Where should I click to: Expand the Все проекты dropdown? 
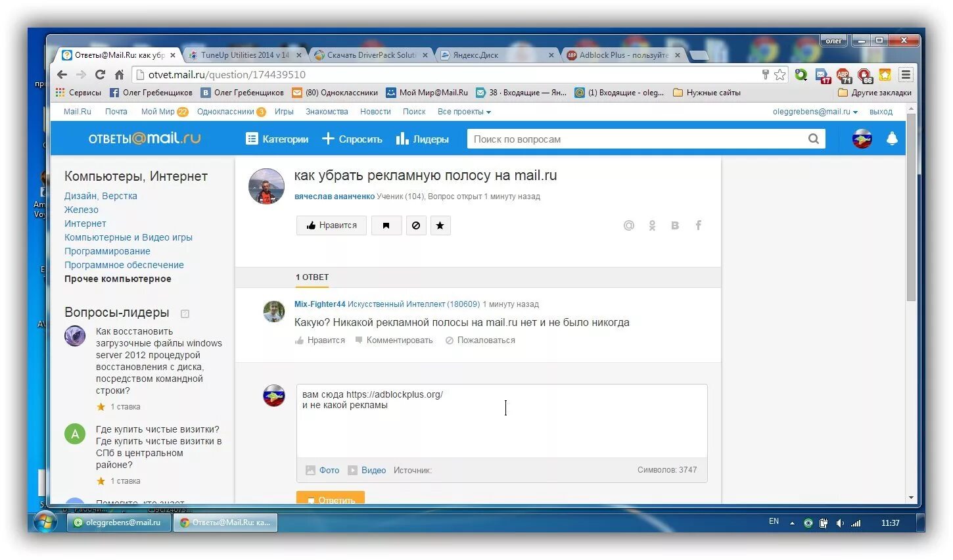click(464, 112)
